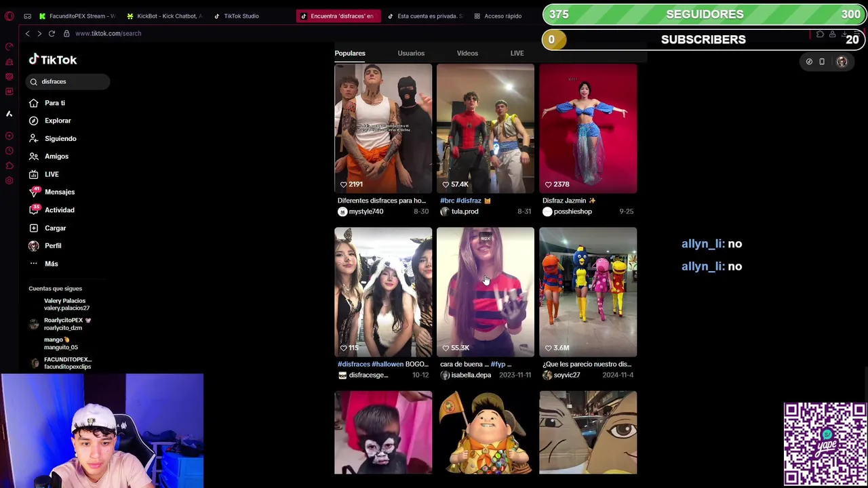Switch to the FacunditoPEX Stream tab
Screen dimensions: 868x488
click(x=78, y=16)
